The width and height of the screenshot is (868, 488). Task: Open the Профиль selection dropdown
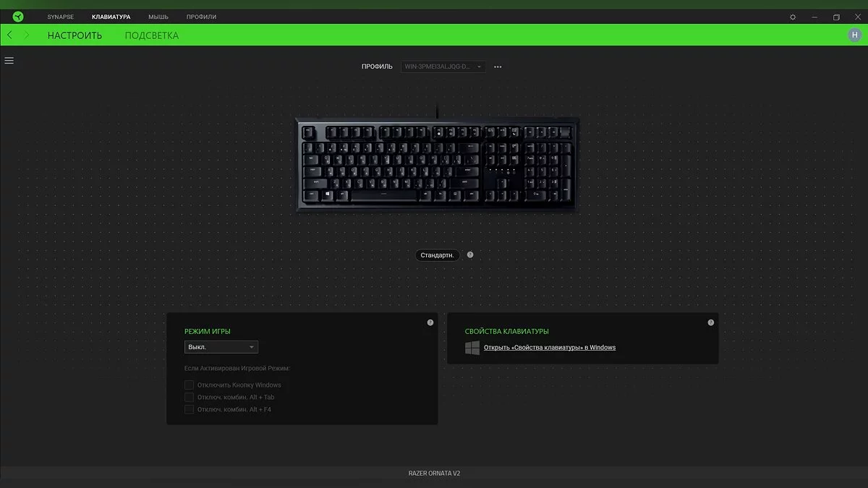point(443,67)
